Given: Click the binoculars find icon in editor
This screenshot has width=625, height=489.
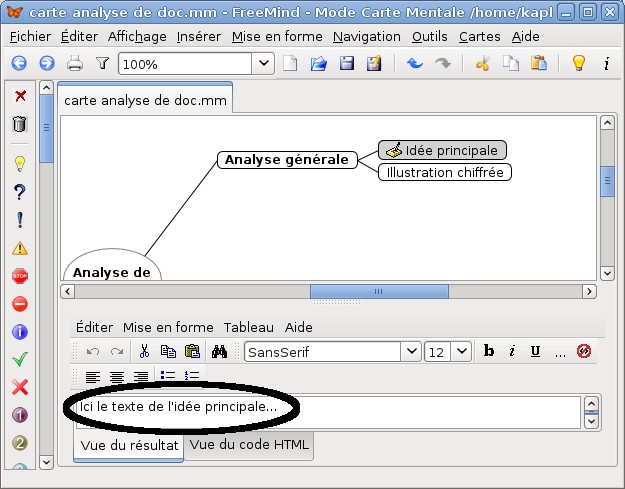Looking at the screenshot, I should [x=219, y=351].
